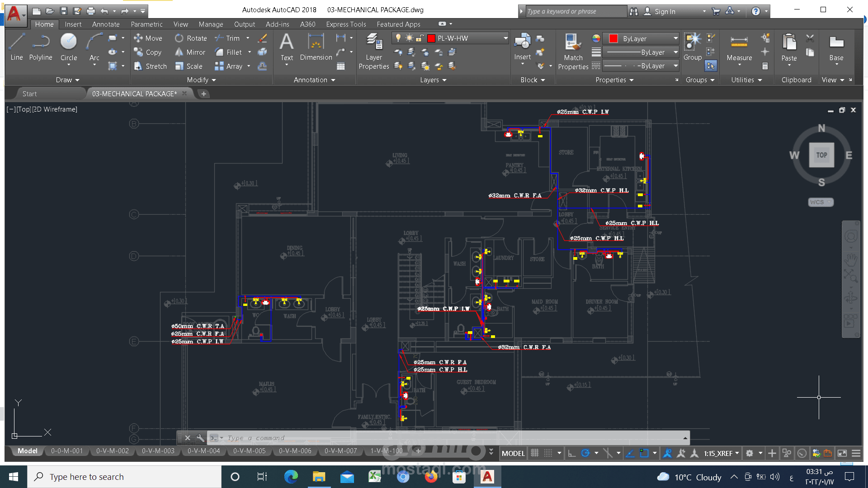Expand the Modify panel
Viewport: 868px width, 488px height.
point(201,80)
